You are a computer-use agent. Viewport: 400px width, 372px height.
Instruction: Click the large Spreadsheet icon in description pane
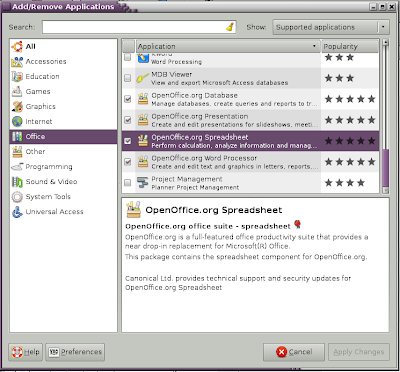tap(133, 209)
